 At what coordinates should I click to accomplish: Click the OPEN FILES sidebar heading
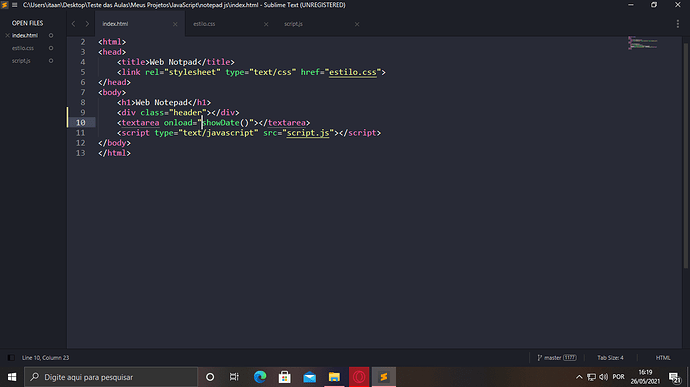coord(27,23)
